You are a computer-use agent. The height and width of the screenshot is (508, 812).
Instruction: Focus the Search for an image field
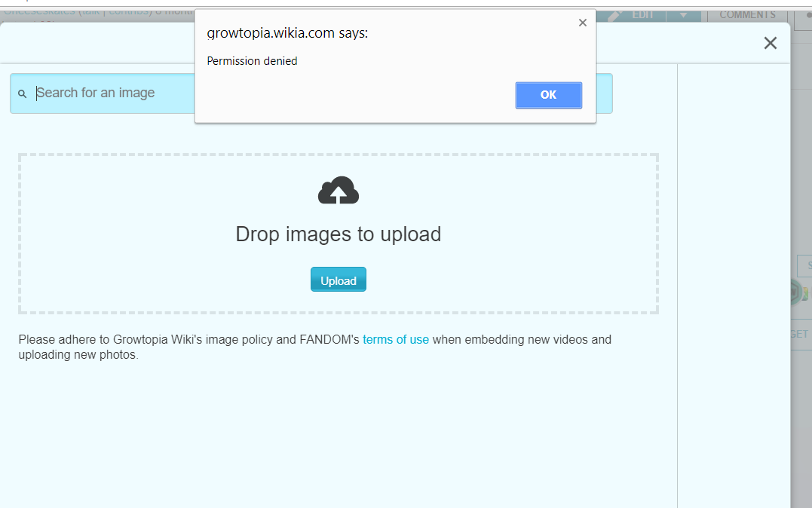[113, 93]
